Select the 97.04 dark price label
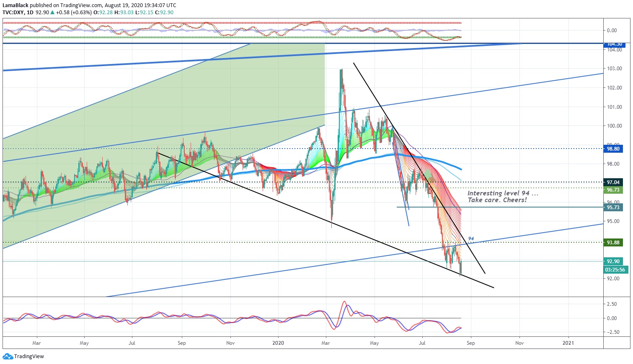Viewport: 633px width, 364px height. (x=613, y=182)
